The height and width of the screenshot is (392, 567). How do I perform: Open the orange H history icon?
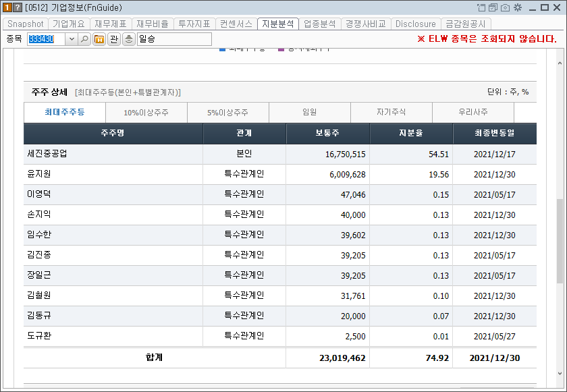[99, 39]
